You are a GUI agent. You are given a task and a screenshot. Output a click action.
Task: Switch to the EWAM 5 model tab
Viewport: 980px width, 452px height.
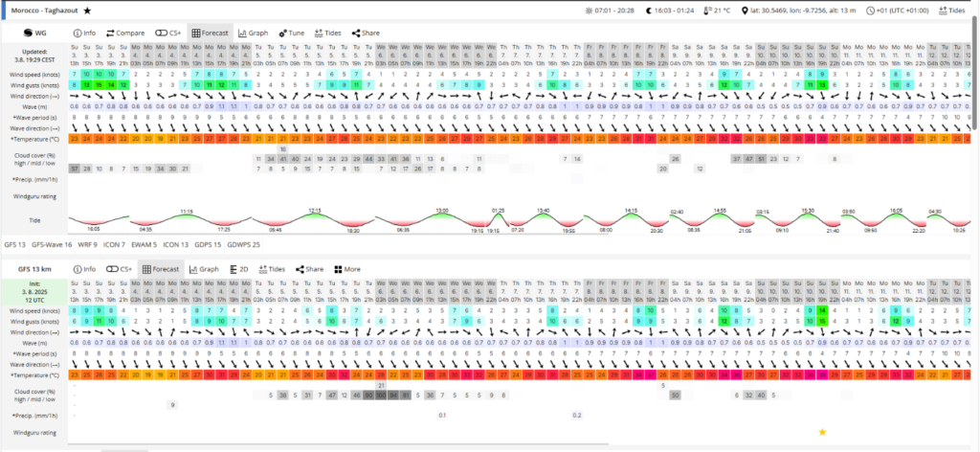[145, 244]
